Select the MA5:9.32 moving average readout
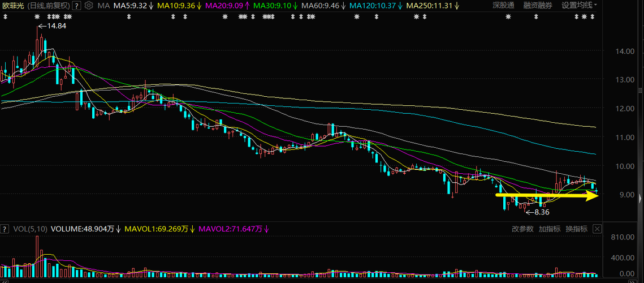 pos(134,5)
